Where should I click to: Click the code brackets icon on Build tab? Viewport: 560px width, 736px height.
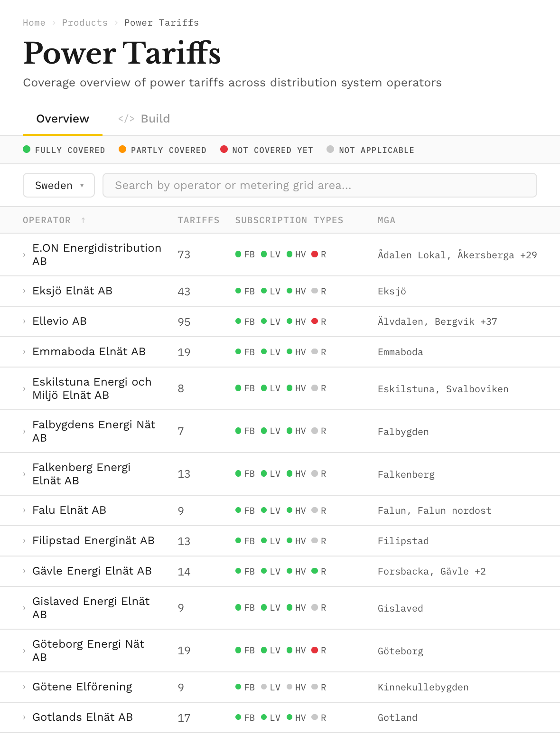pyautogui.click(x=126, y=119)
